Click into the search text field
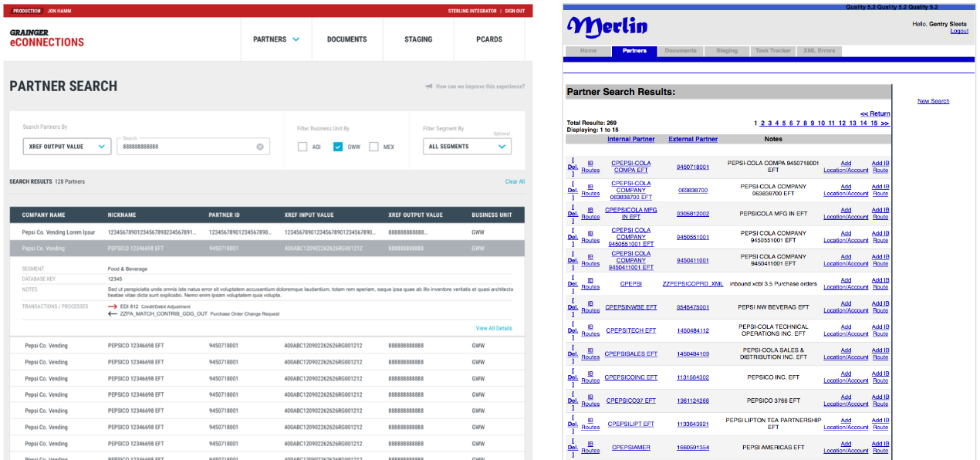980x460 pixels. [x=185, y=147]
